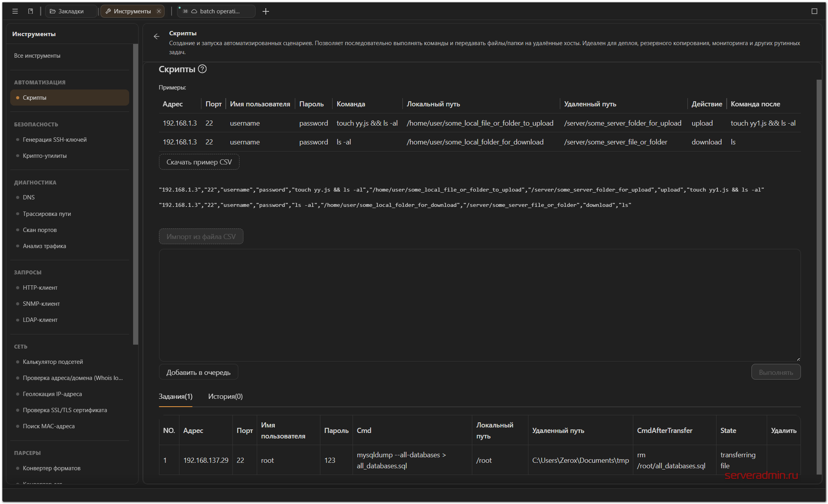The height and width of the screenshot is (504, 828).
Task: Open Генерация SSH-ключей tool
Action: tap(70, 140)
